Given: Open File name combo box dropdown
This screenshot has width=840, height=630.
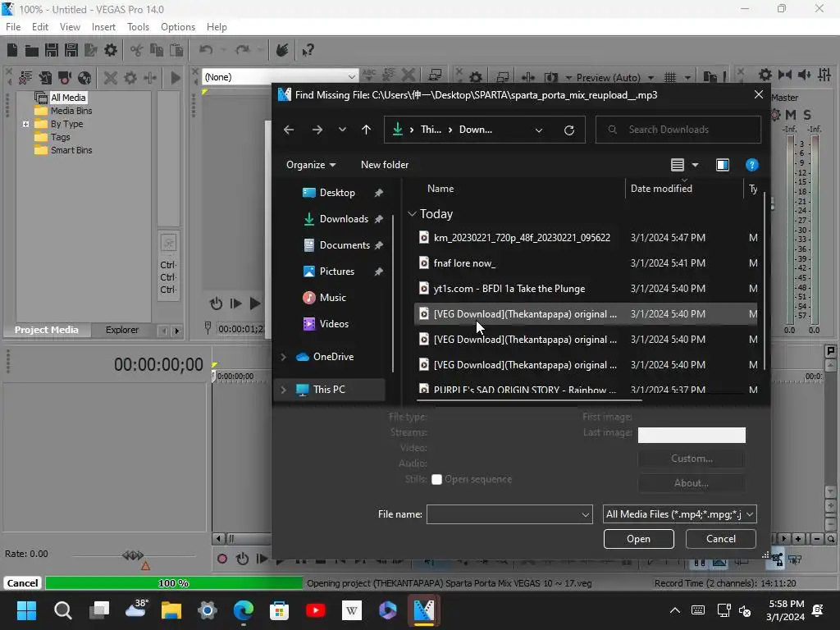Looking at the screenshot, I should click(586, 514).
